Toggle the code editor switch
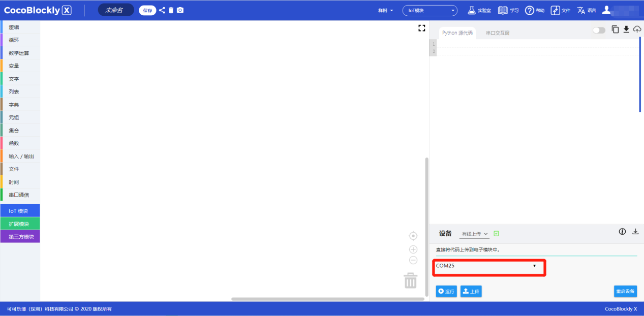This screenshot has width=644, height=316. [x=599, y=30]
